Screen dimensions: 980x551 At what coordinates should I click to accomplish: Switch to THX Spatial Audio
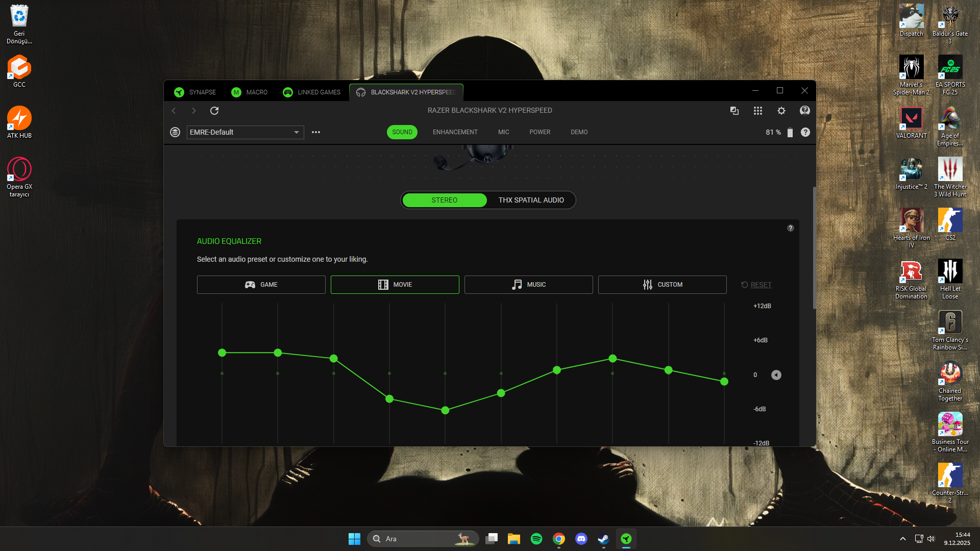pyautogui.click(x=531, y=200)
